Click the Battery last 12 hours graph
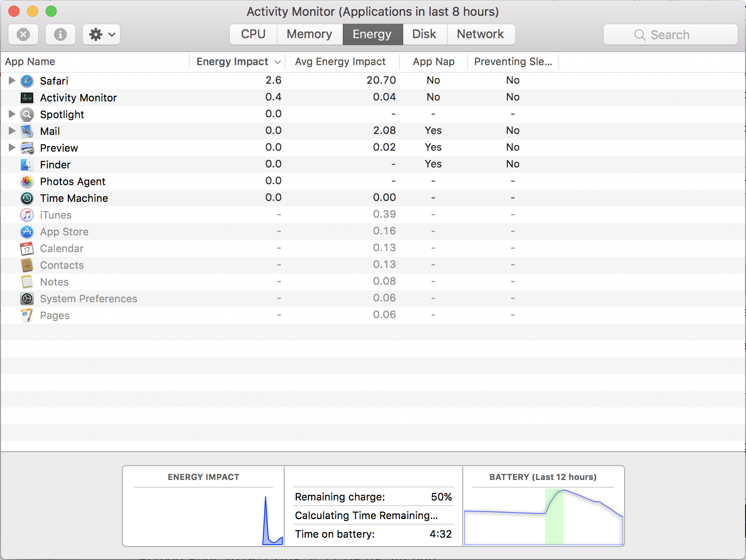This screenshot has width=746, height=560. click(x=543, y=516)
